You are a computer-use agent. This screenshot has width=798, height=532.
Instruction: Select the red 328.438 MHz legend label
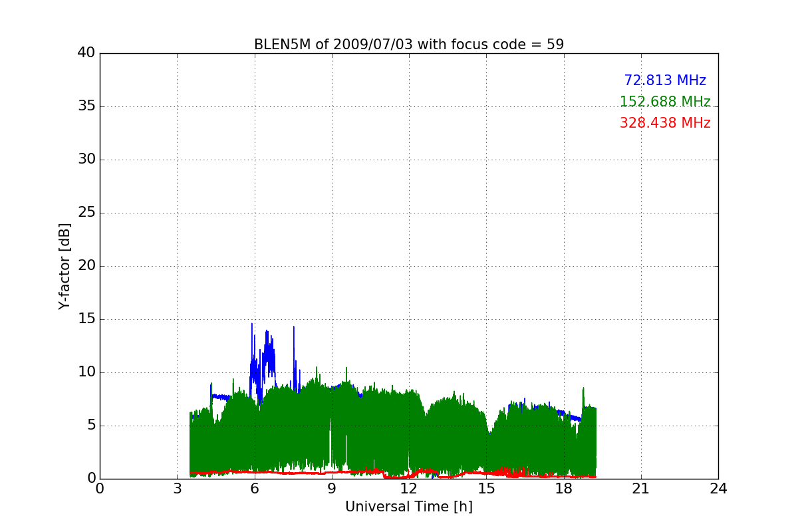pyautogui.click(x=665, y=123)
